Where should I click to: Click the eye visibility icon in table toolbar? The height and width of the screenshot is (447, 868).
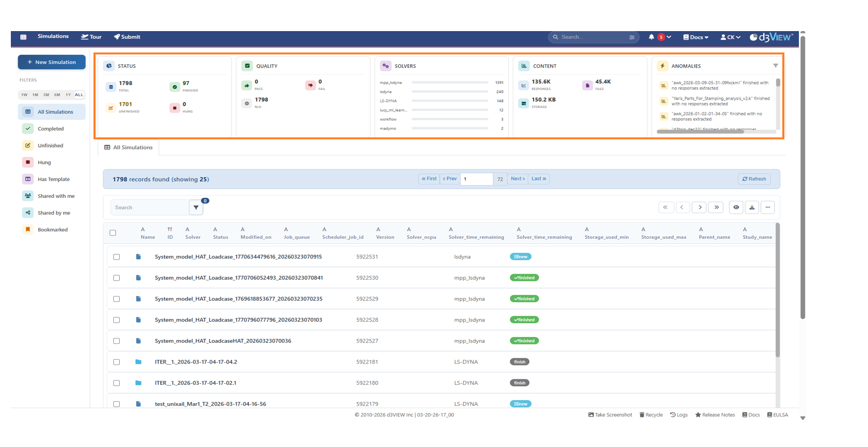(x=736, y=207)
